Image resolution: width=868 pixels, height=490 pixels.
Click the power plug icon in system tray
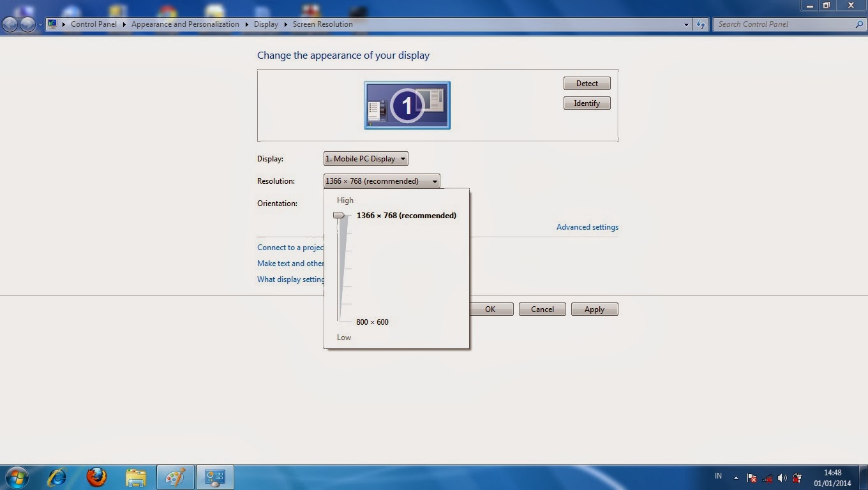click(797, 477)
